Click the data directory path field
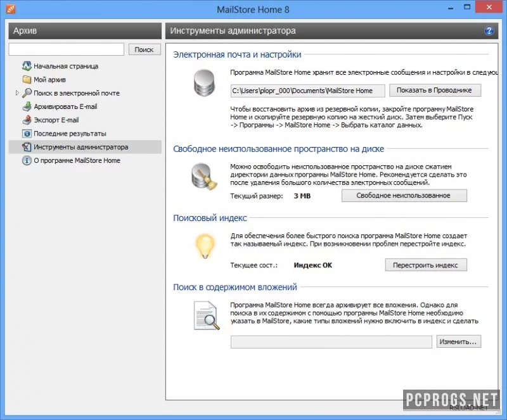Viewport: 507px width, 420px height. click(x=307, y=91)
